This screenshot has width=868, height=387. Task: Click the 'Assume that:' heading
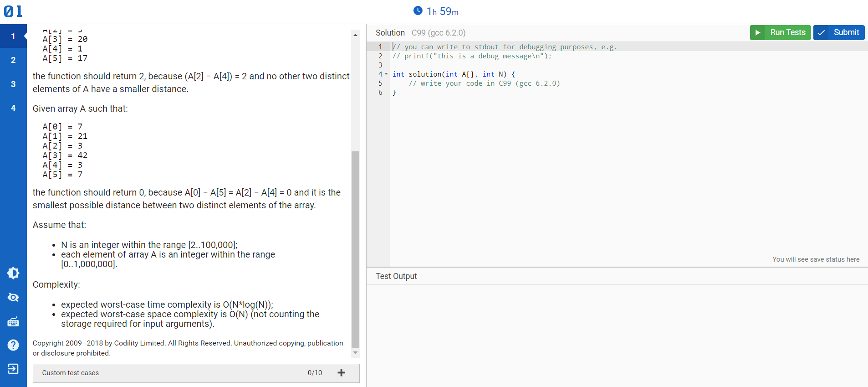pos(59,225)
